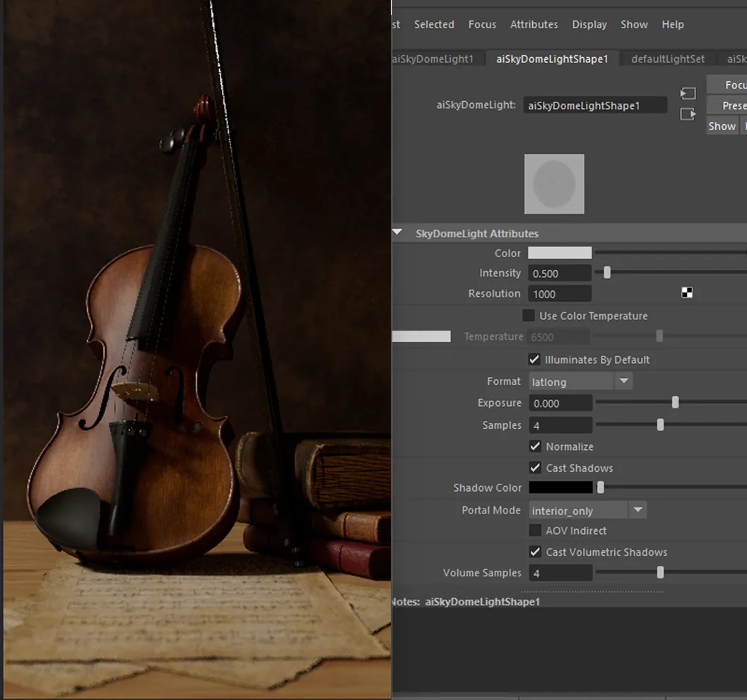Click the Intensity value field
The image size is (747, 700).
[560, 273]
